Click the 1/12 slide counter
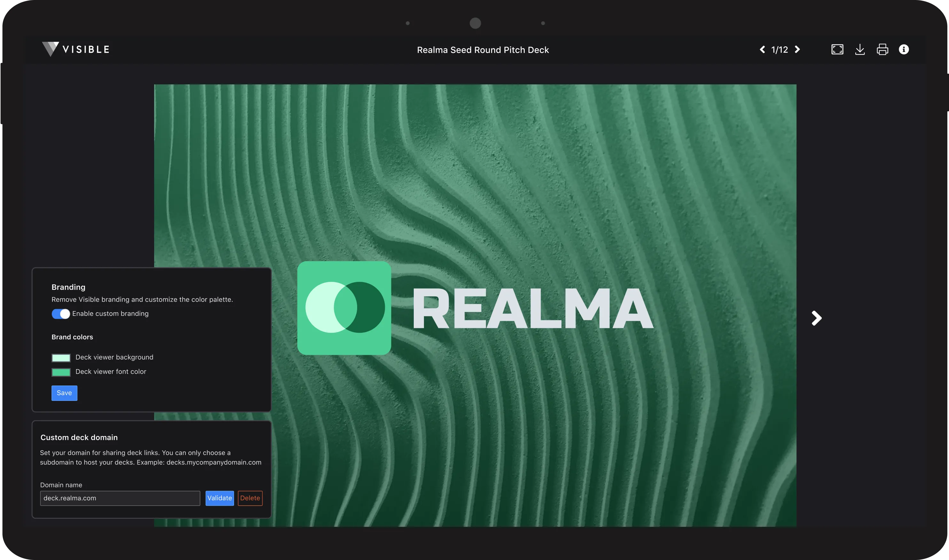This screenshot has width=949, height=560. 780,50
